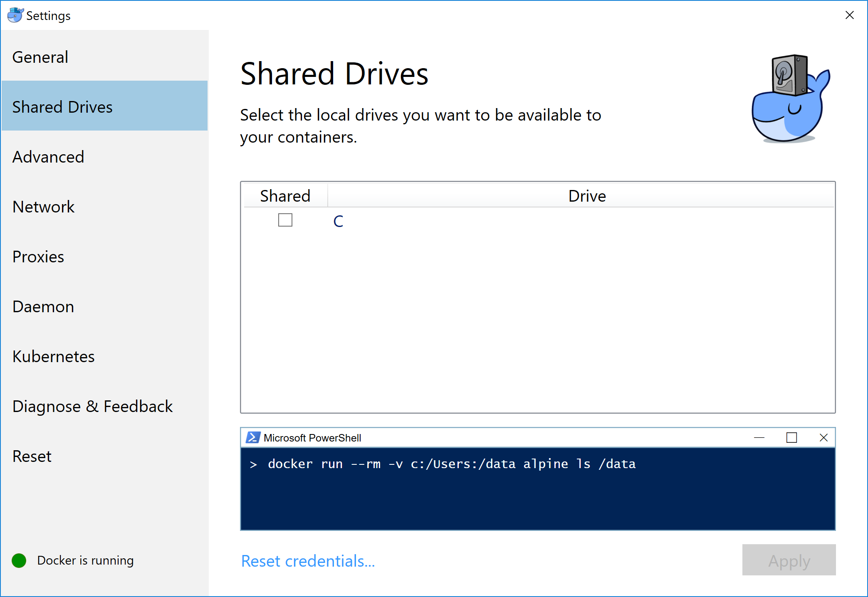Click the Reset credentials link

[x=307, y=561]
